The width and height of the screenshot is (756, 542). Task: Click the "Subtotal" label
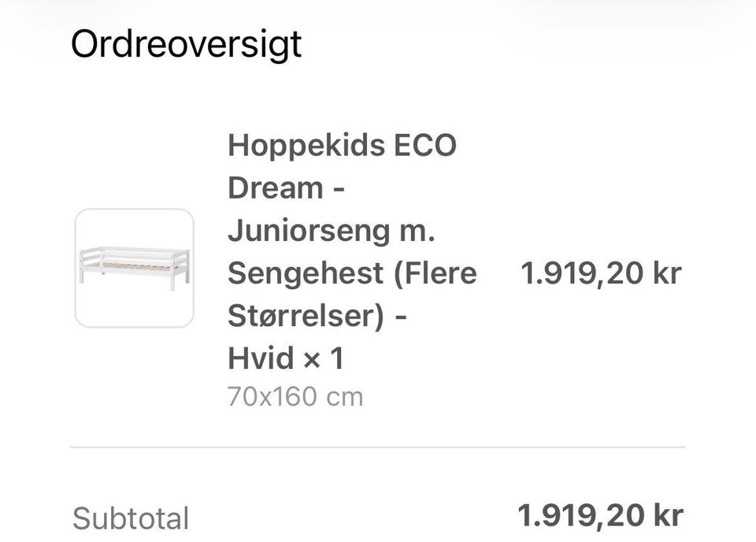(131, 519)
